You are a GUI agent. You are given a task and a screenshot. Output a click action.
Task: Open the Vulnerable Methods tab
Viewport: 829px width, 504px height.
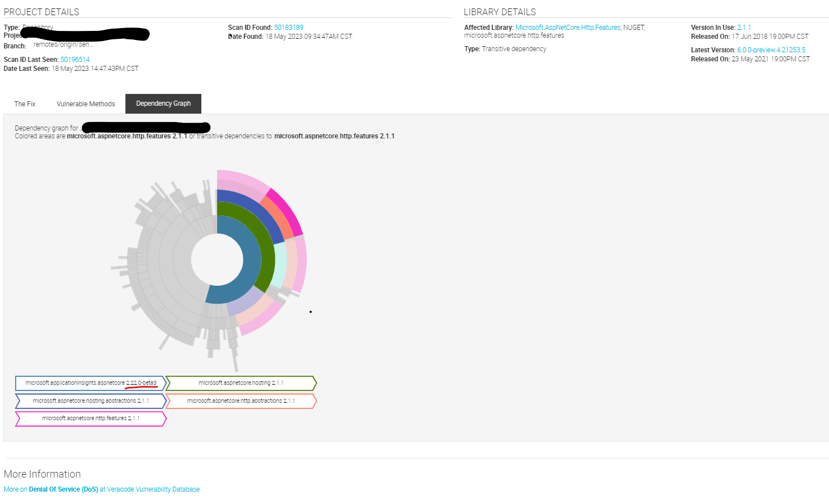click(85, 103)
